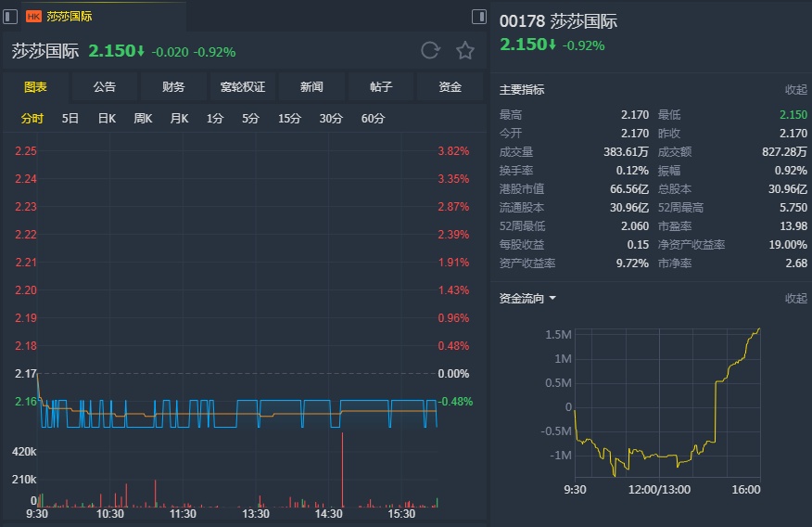Open the 财务 tab
This screenshot has width=812, height=527.
[173, 87]
